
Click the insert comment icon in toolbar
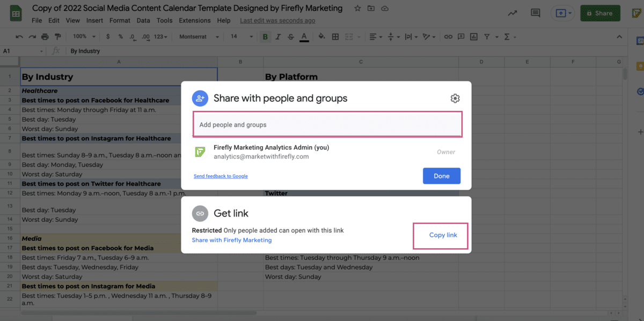(460, 37)
